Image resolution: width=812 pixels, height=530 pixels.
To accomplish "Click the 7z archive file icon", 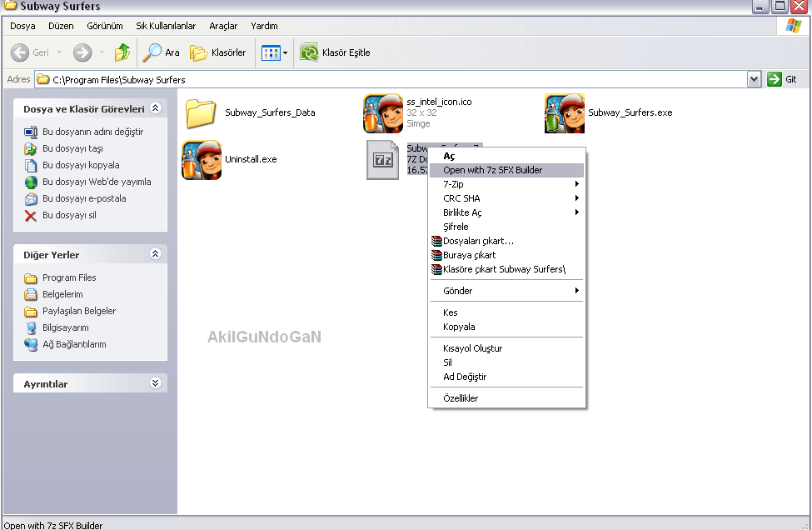I will 383,160.
